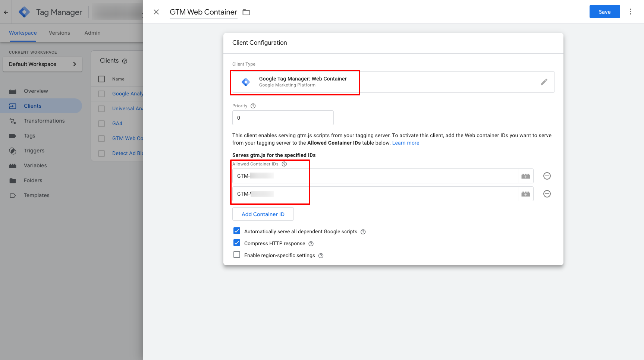Remove the second Allowed Container ID row
The width and height of the screenshot is (644, 360).
tap(547, 194)
